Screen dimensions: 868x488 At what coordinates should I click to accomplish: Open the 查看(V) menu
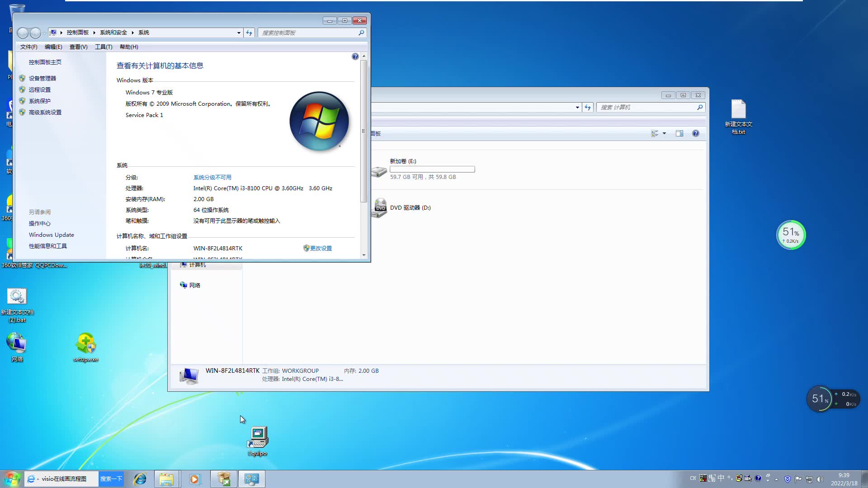coord(78,47)
